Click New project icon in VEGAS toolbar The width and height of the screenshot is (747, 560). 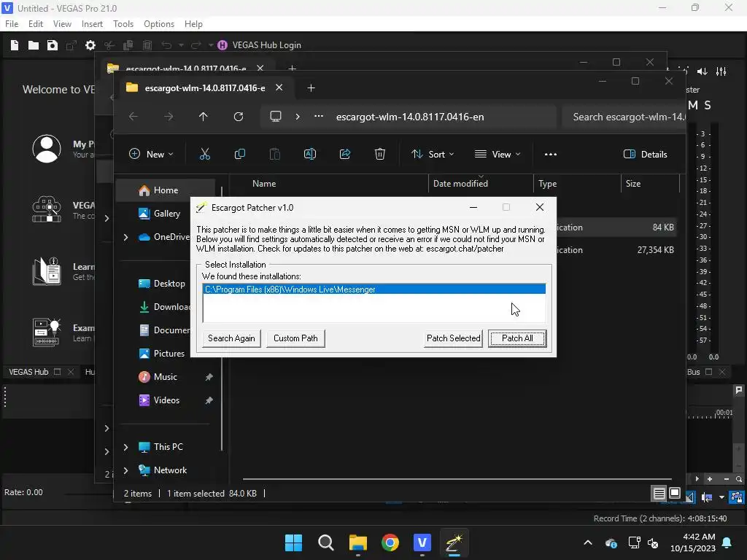[x=15, y=45]
